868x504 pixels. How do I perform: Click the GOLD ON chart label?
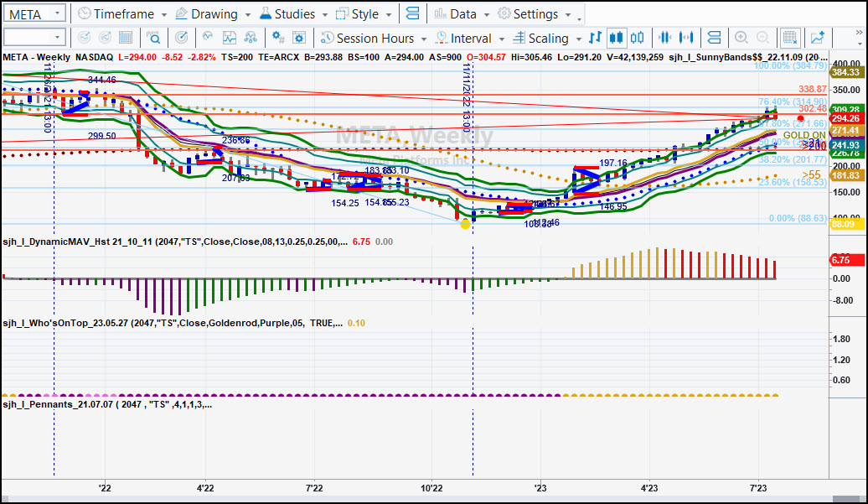[x=804, y=135]
